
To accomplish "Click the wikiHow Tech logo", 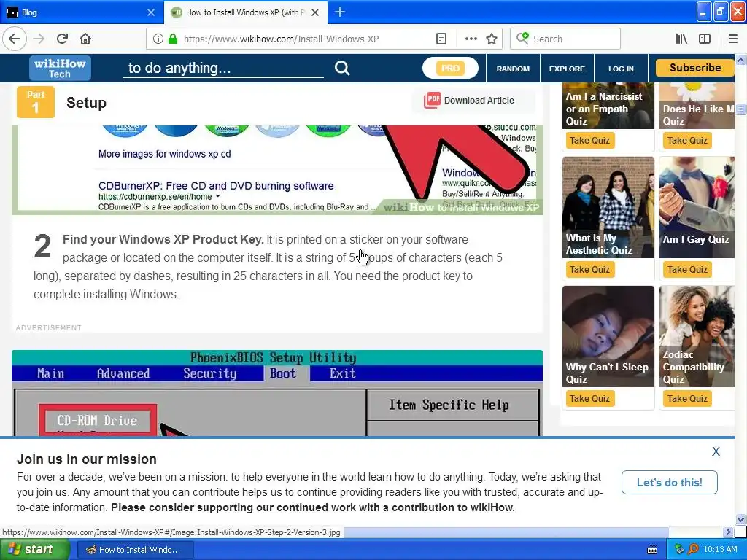I will coord(60,68).
